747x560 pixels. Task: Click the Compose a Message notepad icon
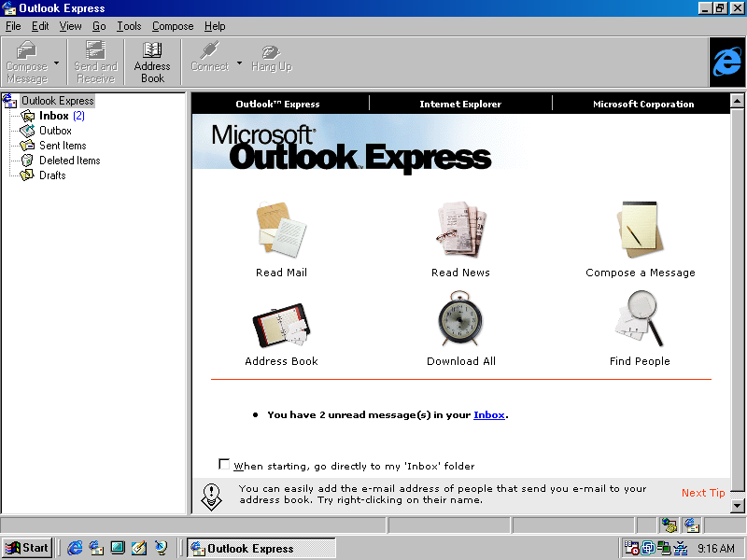coord(640,228)
